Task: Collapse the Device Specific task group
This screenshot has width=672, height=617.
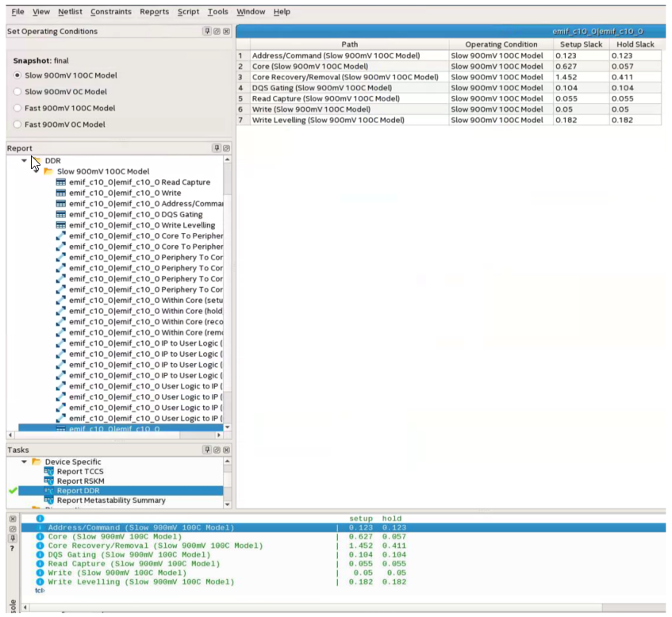Action: pos(24,462)
